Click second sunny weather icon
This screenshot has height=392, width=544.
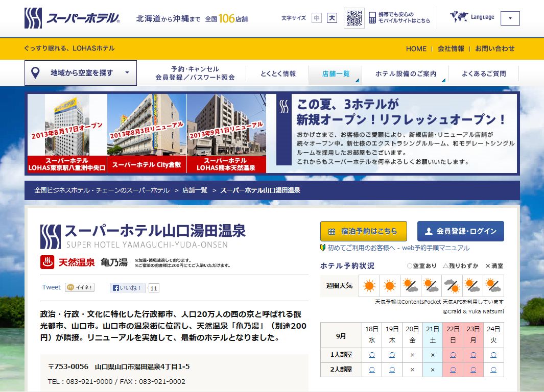[x=389, y=286]
